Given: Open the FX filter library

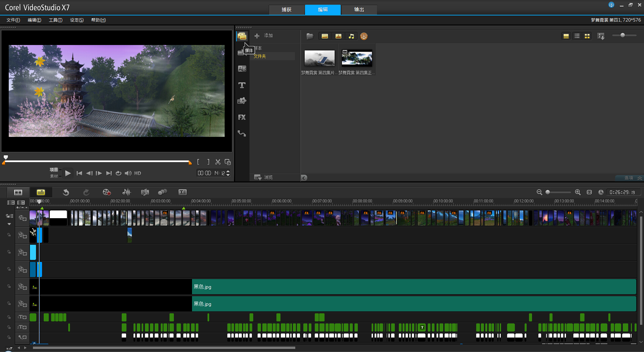Looking at the screenshot, I should (x=242, y=117).
